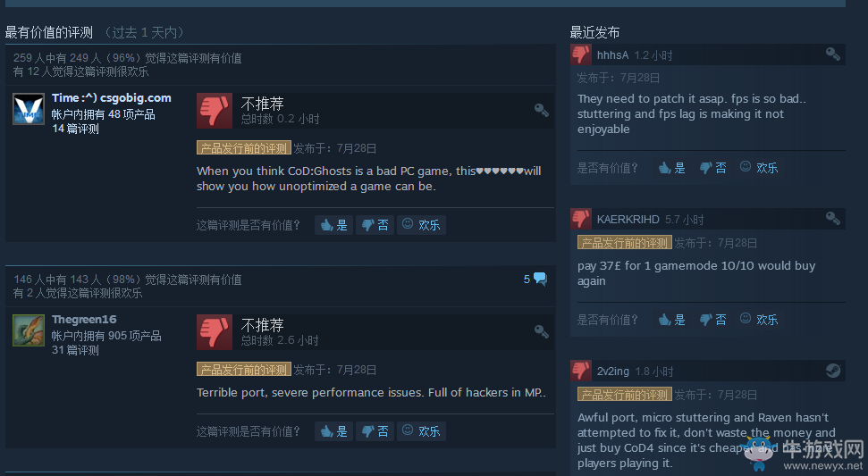
Task: Open Thegreen16 profile name link
Action: (84, 319)
